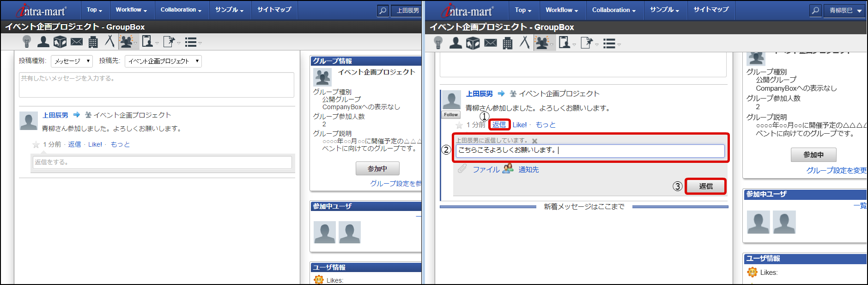Click the reply text field containing こちらこそよろしくお願いします

(590, 151)
